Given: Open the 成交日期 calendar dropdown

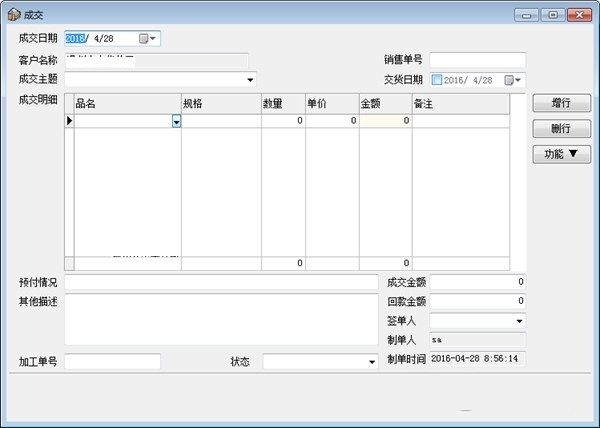Looking at the screenshot, I should 148,39.
